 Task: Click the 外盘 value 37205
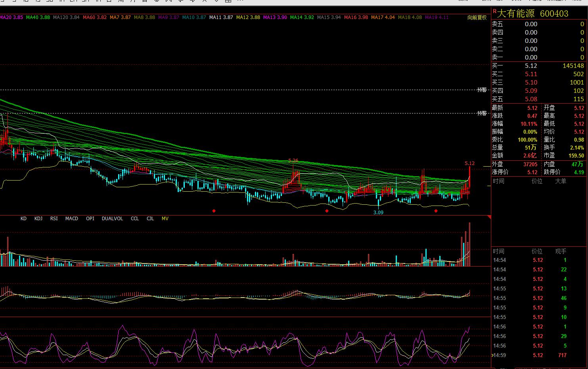[530, 164]
